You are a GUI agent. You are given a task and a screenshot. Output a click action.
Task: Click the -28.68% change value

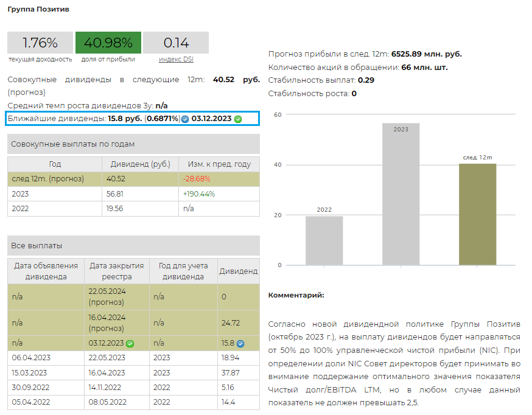coord(197,179)
